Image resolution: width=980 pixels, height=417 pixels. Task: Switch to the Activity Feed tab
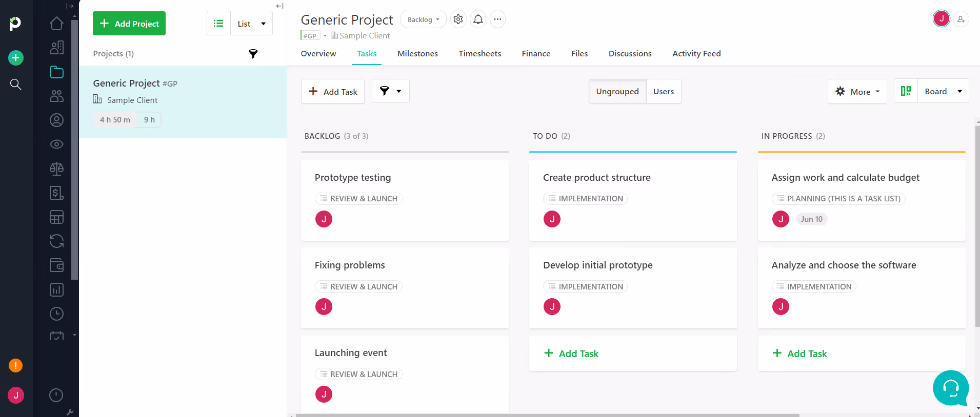(696, 54)
